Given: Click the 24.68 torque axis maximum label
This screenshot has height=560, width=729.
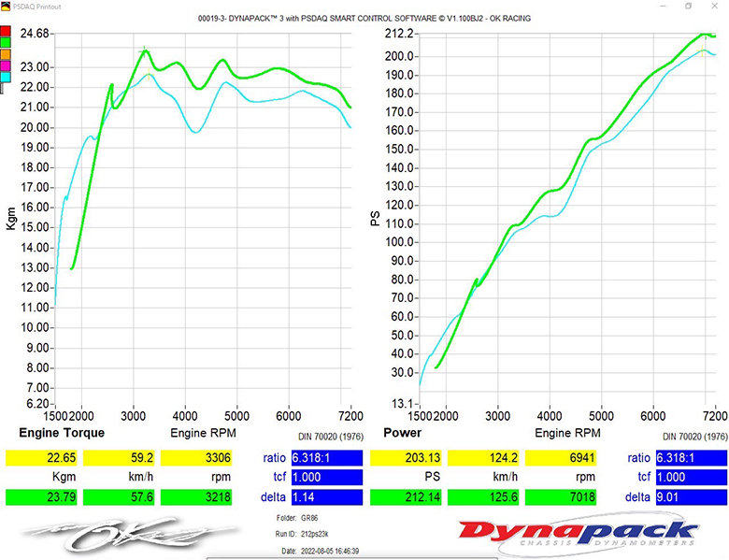Looking at the screenshot, I should click(x=35, y=34).
